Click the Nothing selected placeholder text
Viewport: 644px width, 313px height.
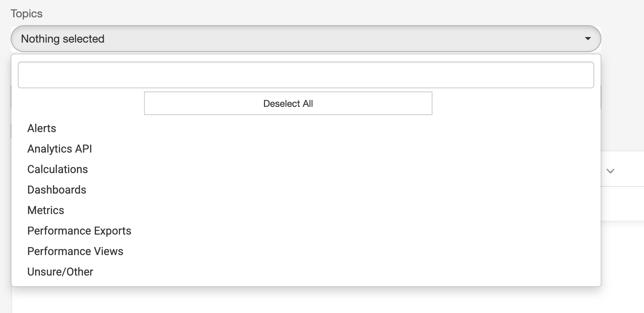coord(63,39)
